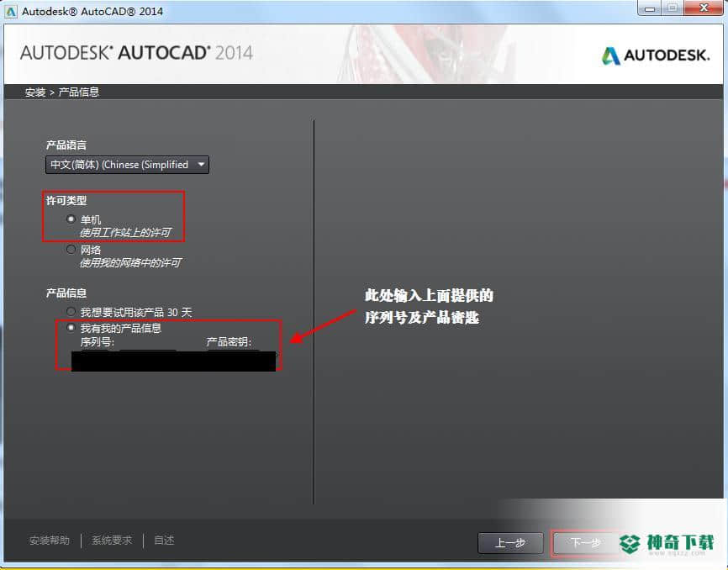The image size is (728, 570).
Task: Click the 序列号 label
Action: coord(97,342)
